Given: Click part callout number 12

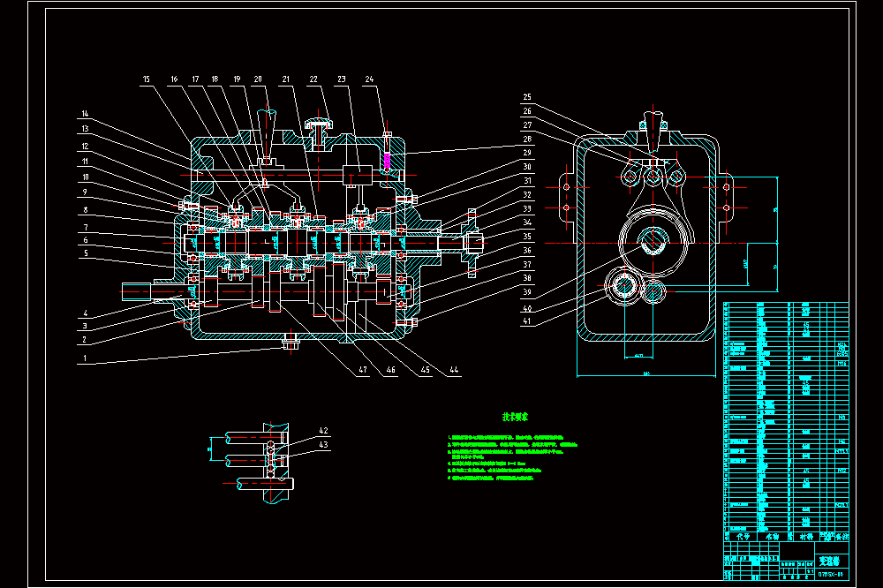Looking at the screenshot, I should 85,147.
